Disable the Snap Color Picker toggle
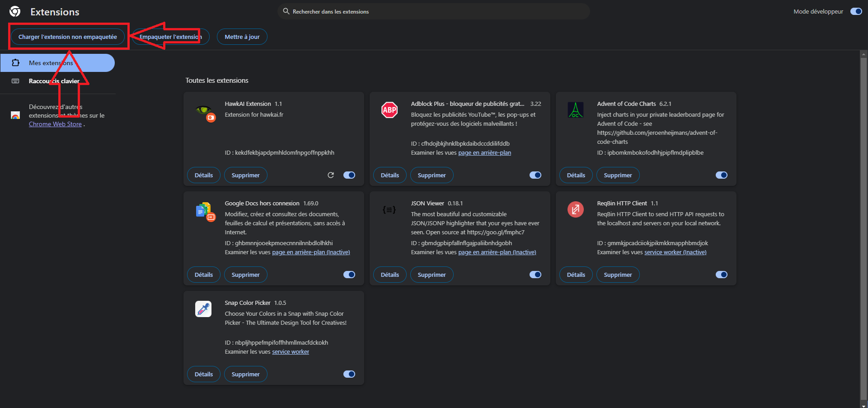 click(x=349, y=374)
